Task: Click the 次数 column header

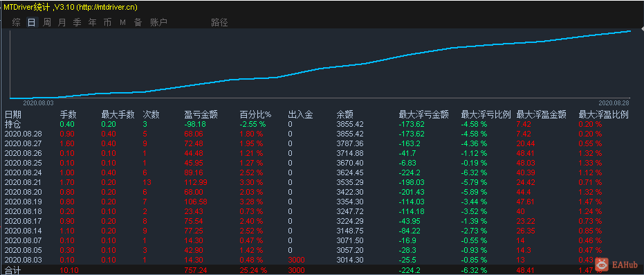Action: [151, 115]
